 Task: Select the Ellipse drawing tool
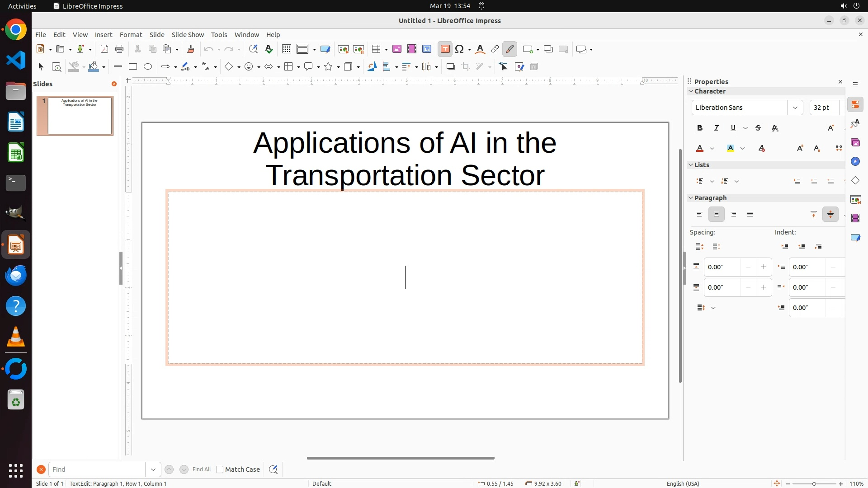coord(148,67)
